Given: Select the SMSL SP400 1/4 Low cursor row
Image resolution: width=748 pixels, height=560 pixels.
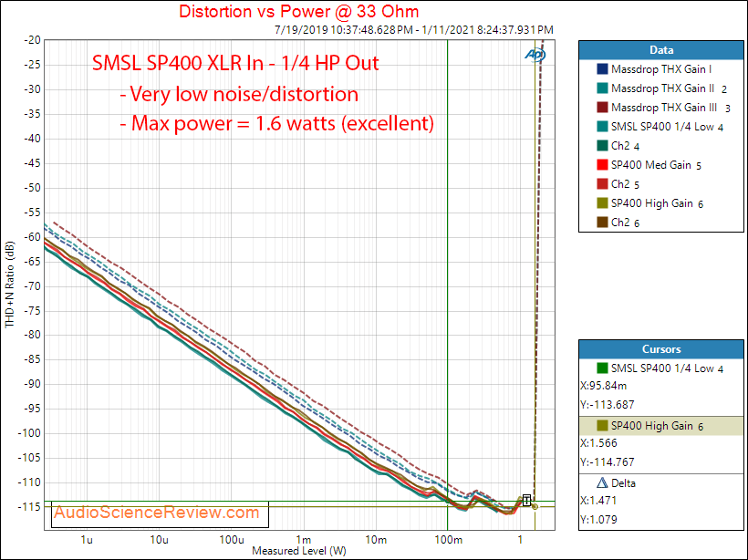Looking at the screenshot, I should coord(661,368).
